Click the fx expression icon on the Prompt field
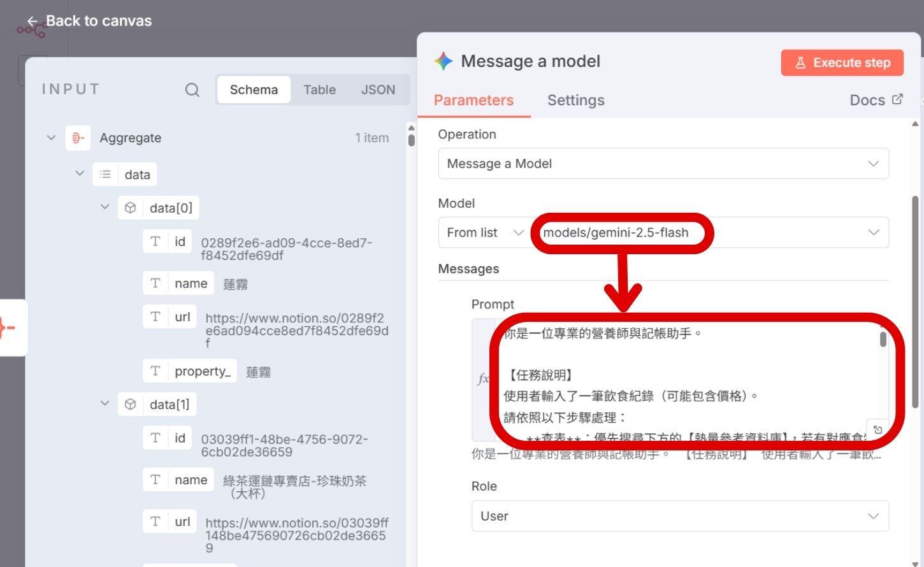 pyautogui.click(x=483, y=377)
